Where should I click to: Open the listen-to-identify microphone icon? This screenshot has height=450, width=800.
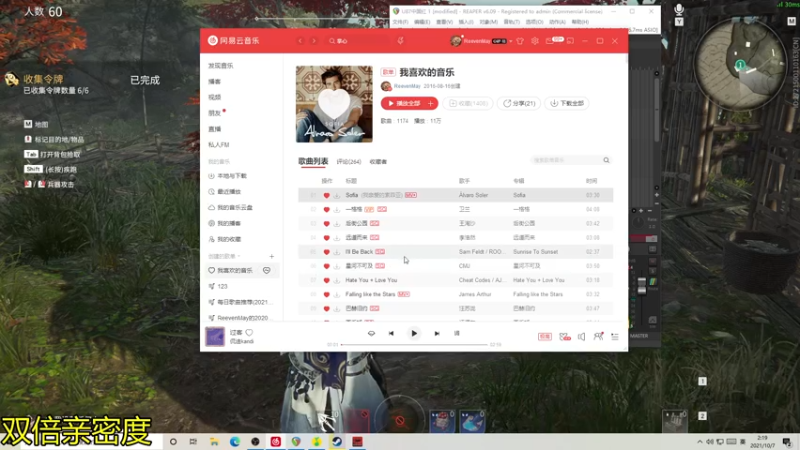click(401, 41)
